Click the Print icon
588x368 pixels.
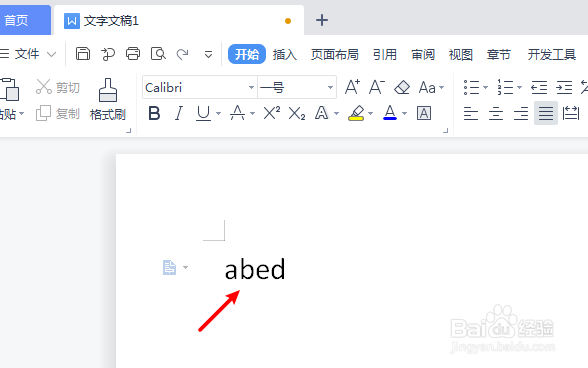tap(133, 54)
